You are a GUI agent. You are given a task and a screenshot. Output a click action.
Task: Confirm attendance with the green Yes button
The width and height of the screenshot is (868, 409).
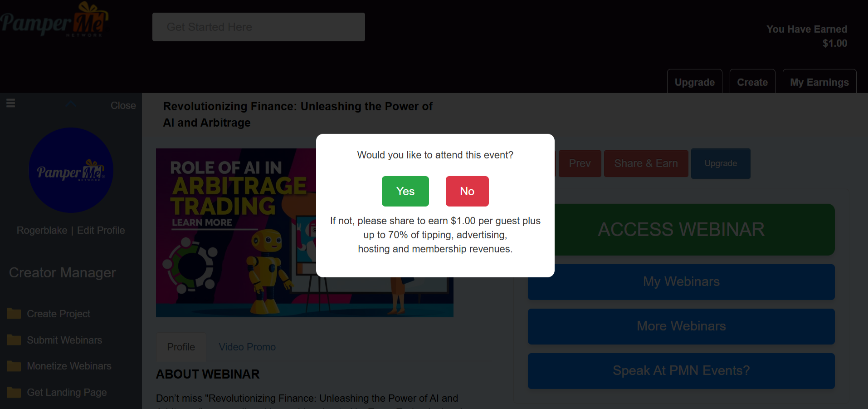click(x=405, y=191)
